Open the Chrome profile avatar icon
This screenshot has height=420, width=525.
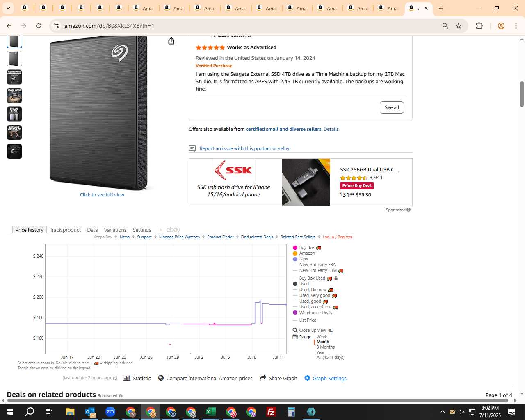point(501,26)
